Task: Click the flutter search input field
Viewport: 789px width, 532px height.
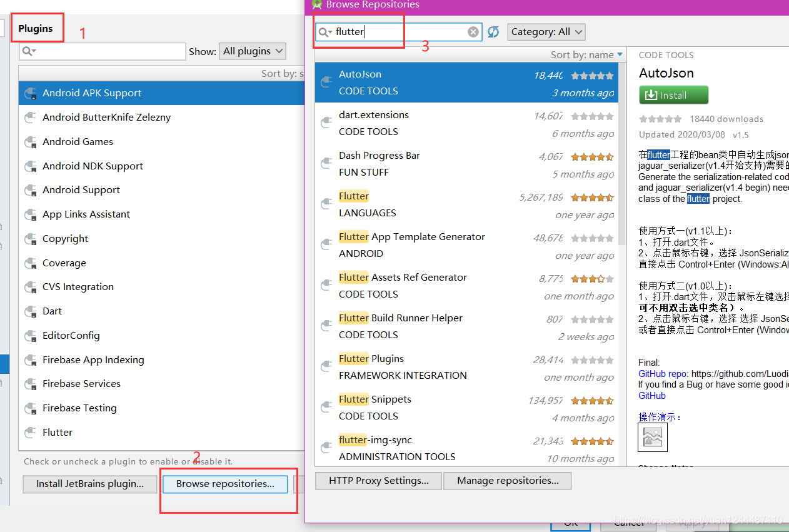Action: 400,32
